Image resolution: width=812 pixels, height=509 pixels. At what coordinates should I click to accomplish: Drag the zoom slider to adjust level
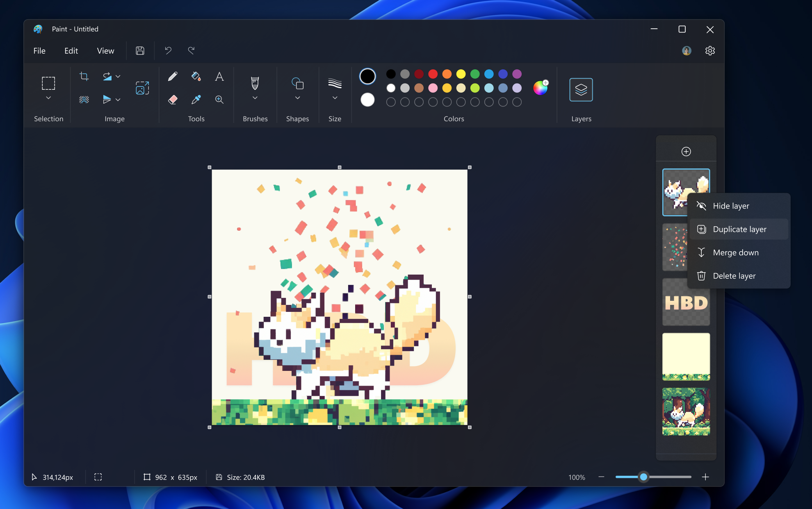[x=643, y=476]
